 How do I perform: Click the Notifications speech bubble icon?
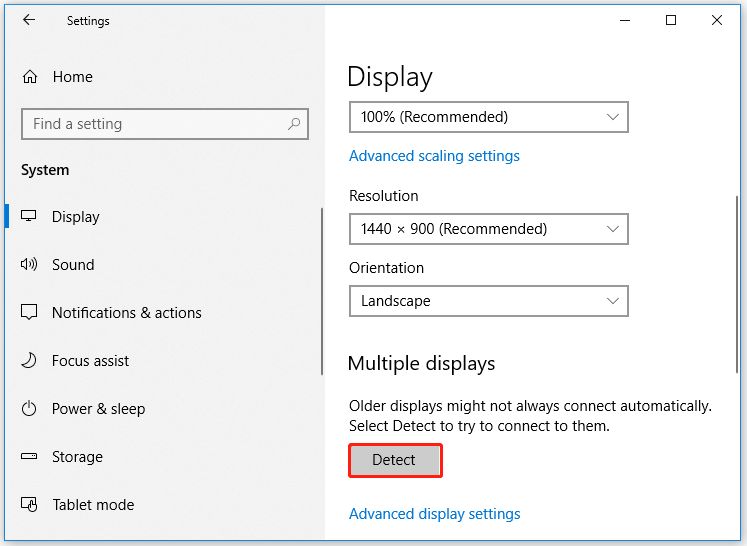point(29,312)
